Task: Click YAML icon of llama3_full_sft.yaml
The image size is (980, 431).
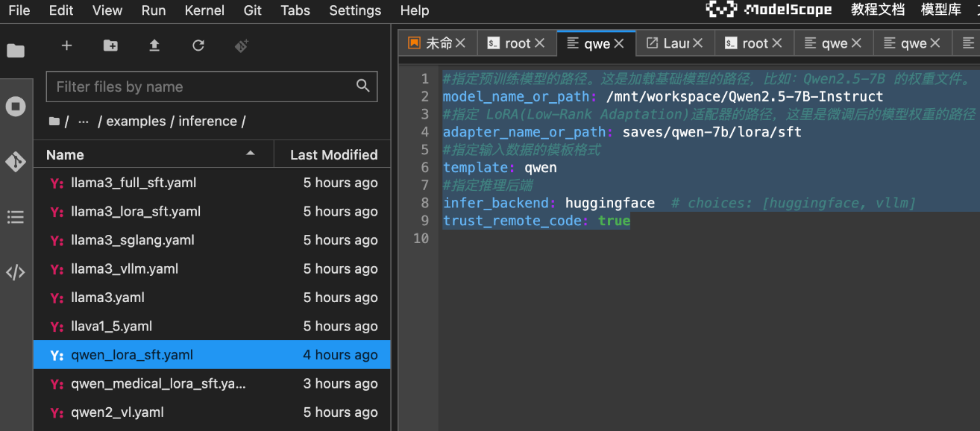Action: coord(57,183)
